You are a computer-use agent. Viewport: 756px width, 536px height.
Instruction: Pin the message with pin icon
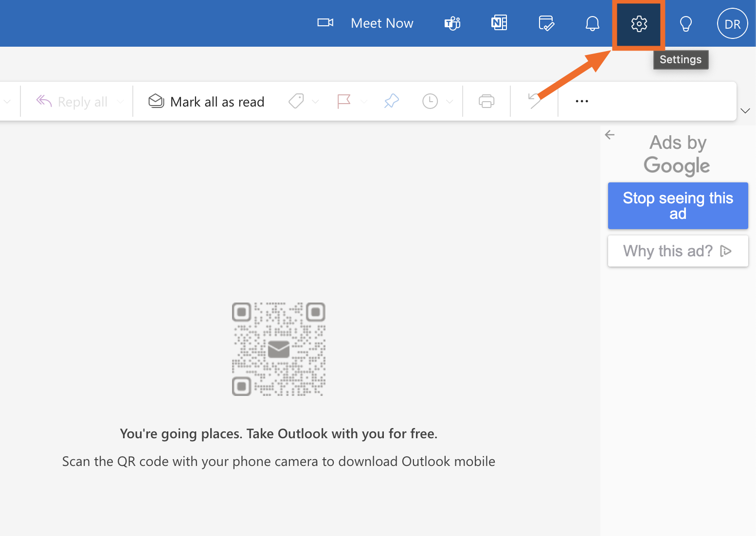pyautogui.click(x=392, y=101)
